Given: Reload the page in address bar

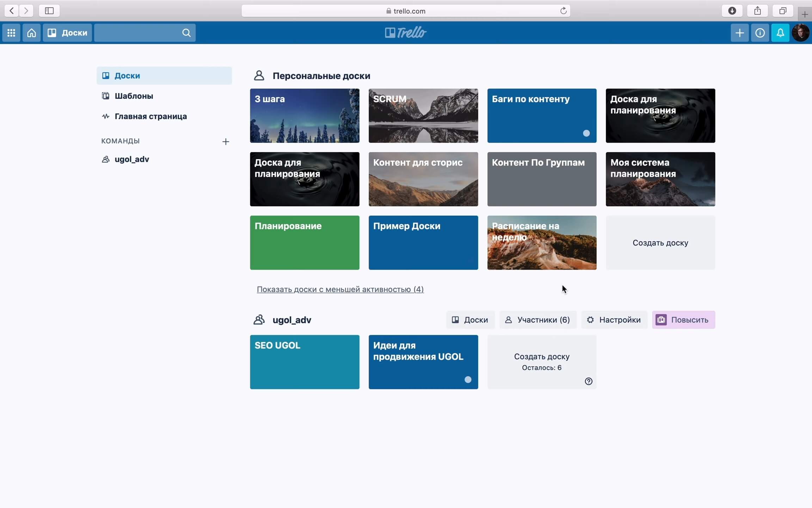Looking at the screenshot, I should click(563, 11).
